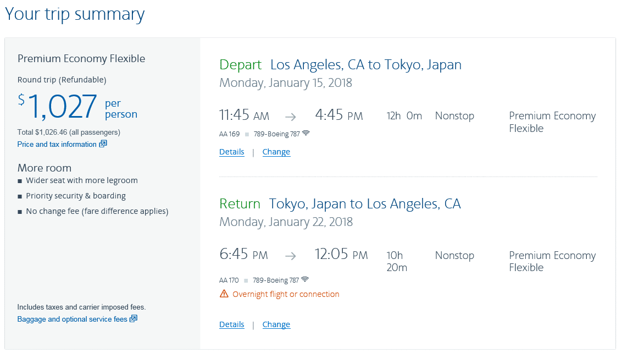
Task: Open Baggage and optional service fees link
Action: pyautogui.click(x=72, y=319)
